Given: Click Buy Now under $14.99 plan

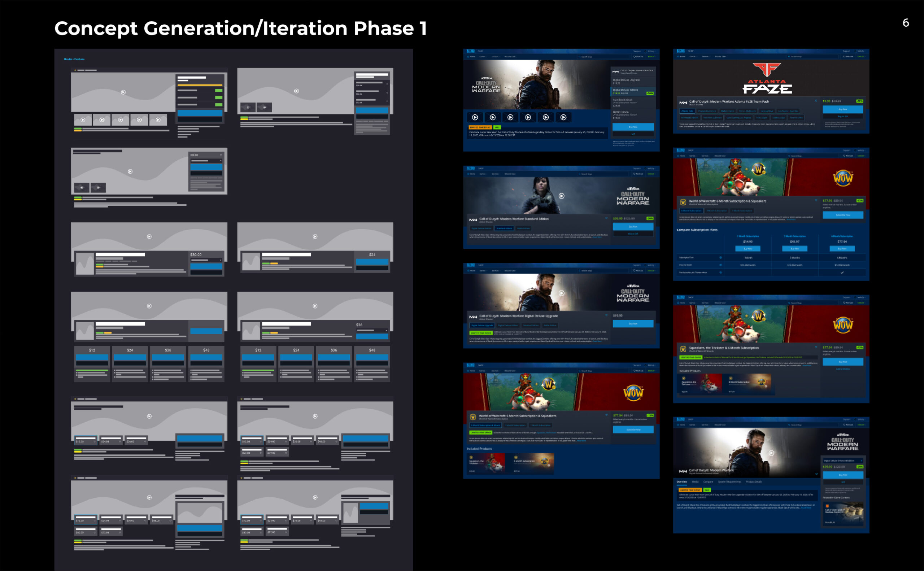Looking at the screenshot, I should point(748,248).
